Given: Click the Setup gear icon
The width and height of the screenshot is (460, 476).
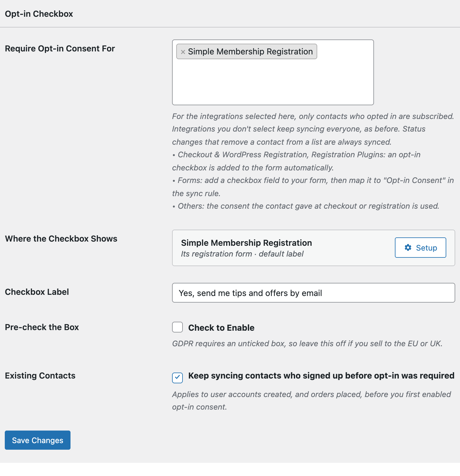Looking at the screenshot, I should pyautogui.click(x=408, y=248).
